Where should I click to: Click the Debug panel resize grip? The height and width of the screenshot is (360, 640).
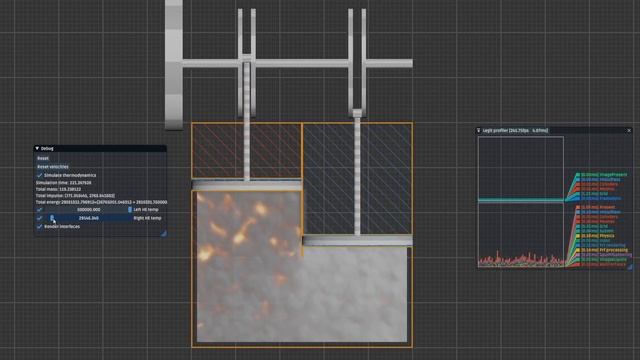[x=164, y=233]
